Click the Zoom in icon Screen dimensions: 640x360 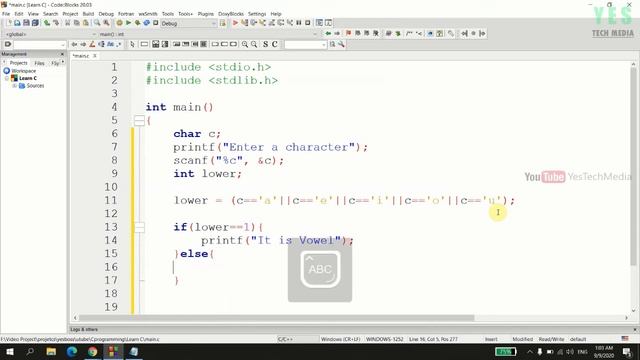245,44
